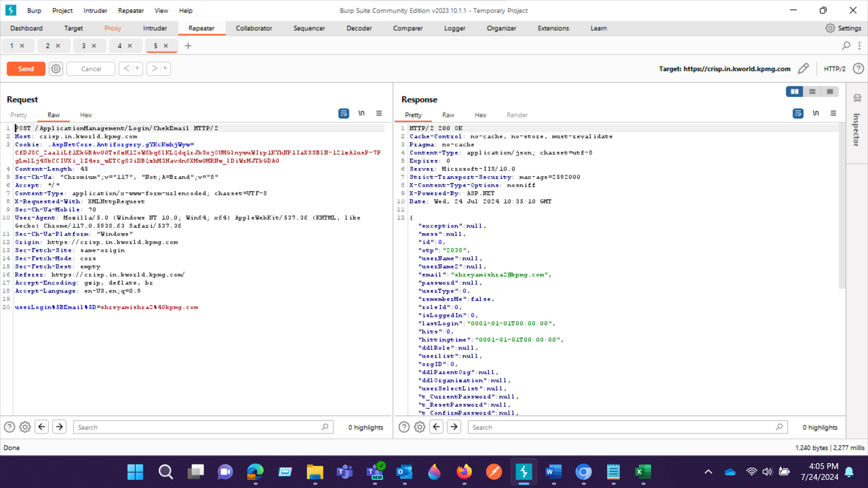Open the Burp Settings gear
The width and height of the screenshot is (868, 488).
pos(830,28)
